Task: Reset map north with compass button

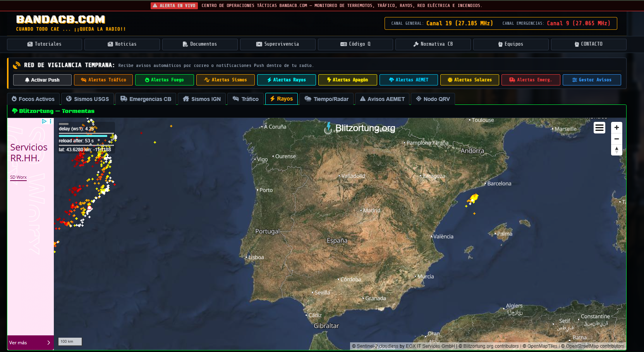Action: (617, 150)
